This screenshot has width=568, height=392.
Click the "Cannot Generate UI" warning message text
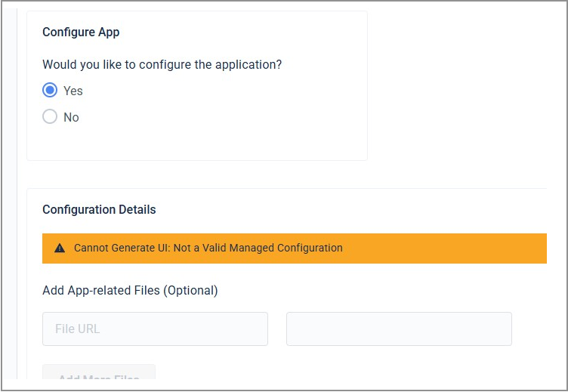(x=208, y=248)
